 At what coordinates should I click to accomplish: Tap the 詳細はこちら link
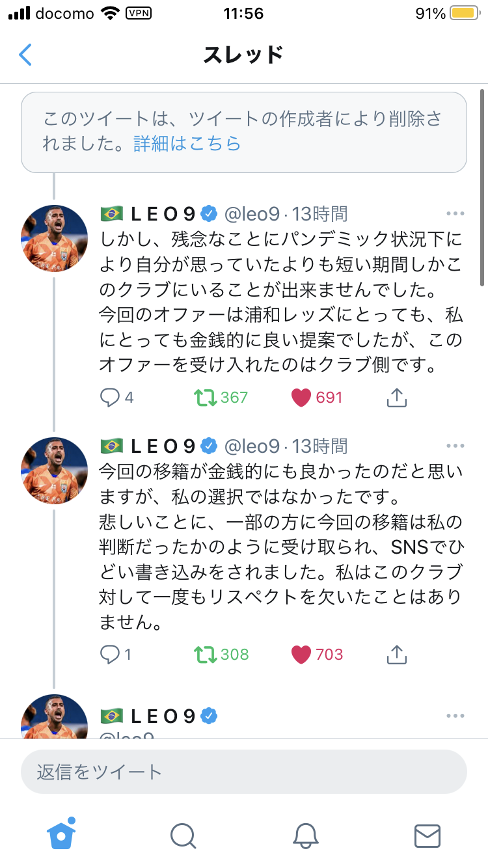[x=187, y=144]
